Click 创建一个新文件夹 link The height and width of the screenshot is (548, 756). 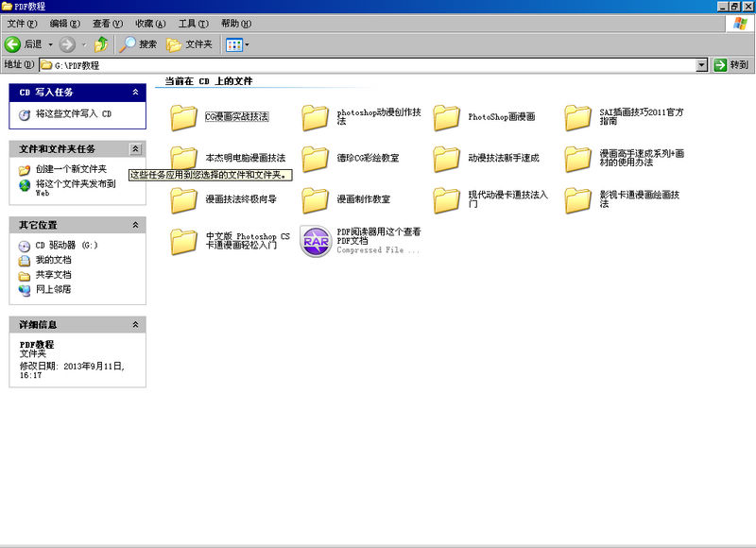click(72, 169)
